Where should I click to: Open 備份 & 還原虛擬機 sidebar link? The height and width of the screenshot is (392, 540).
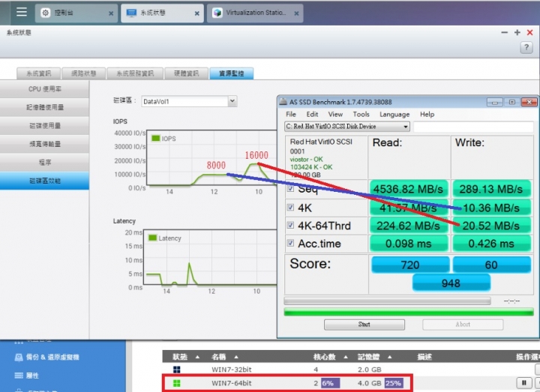52,358
